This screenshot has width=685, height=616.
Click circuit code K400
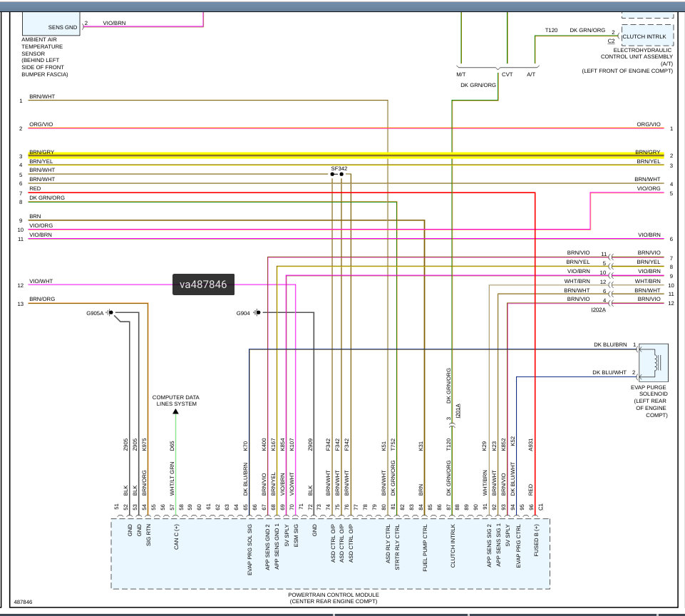[264, 445]
